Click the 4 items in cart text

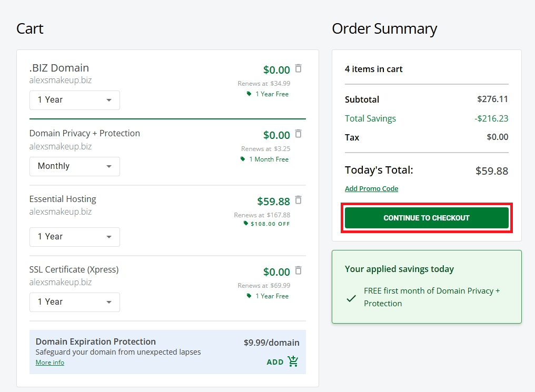[x=373, y=69]
